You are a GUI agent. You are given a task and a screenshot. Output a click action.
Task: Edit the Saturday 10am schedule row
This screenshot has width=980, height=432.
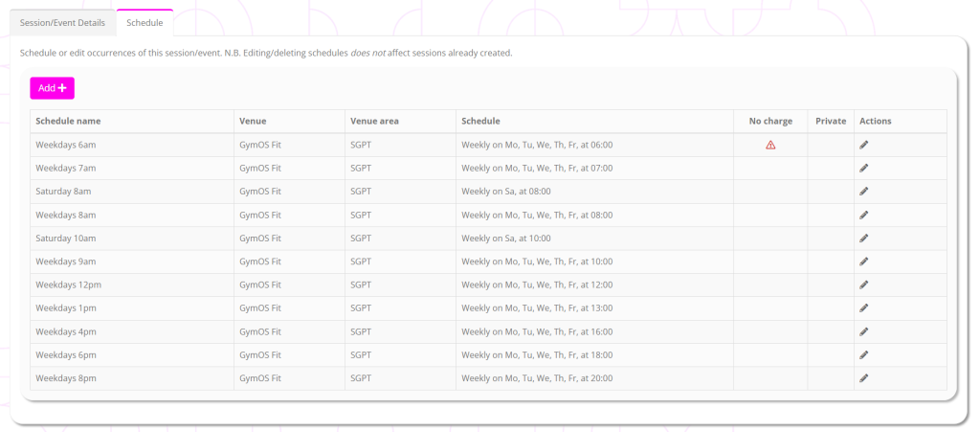[863, 238]
